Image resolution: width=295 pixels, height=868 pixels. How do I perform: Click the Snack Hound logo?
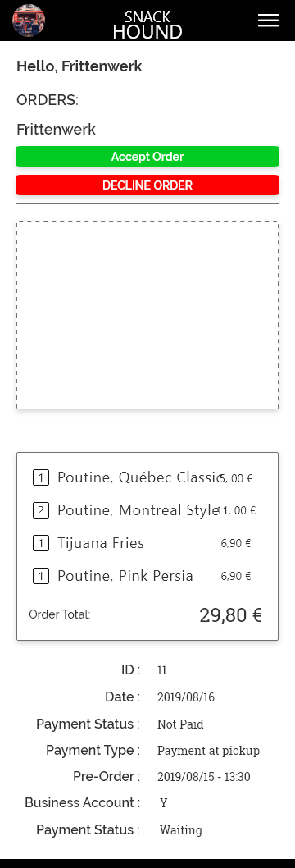pyautogui.click(x=147, y=25)
